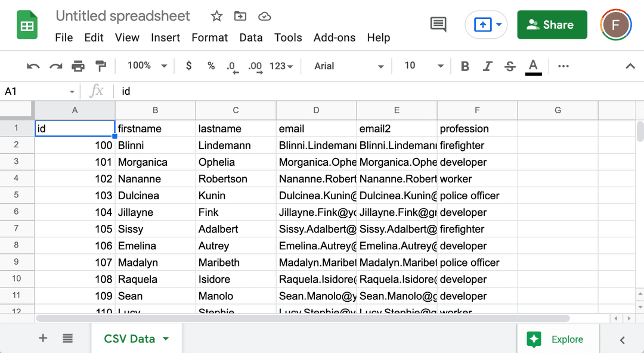The height and width of the screenshot is (353, 644).
Task: Format selection as percent
Action: pyautogui.click(x=211, y=66)
